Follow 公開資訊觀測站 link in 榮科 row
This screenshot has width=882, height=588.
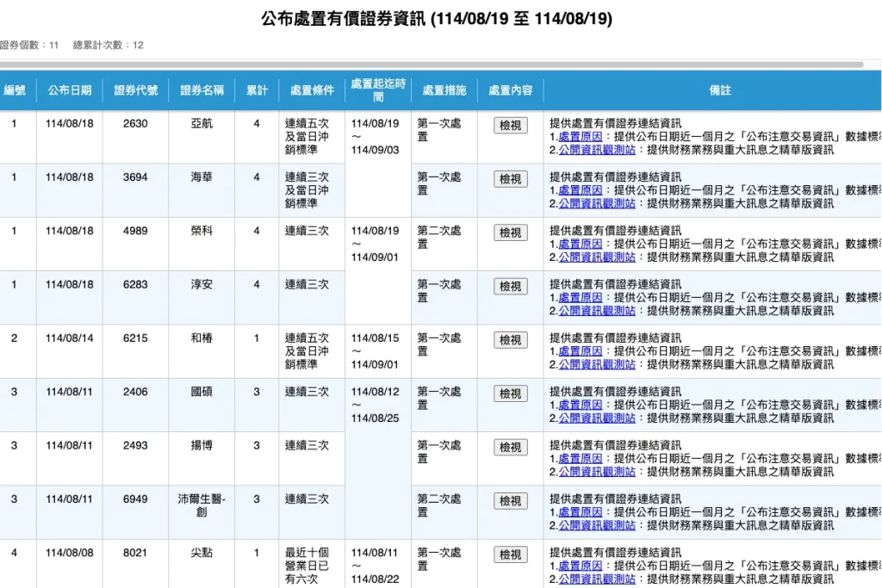point(597,257)
